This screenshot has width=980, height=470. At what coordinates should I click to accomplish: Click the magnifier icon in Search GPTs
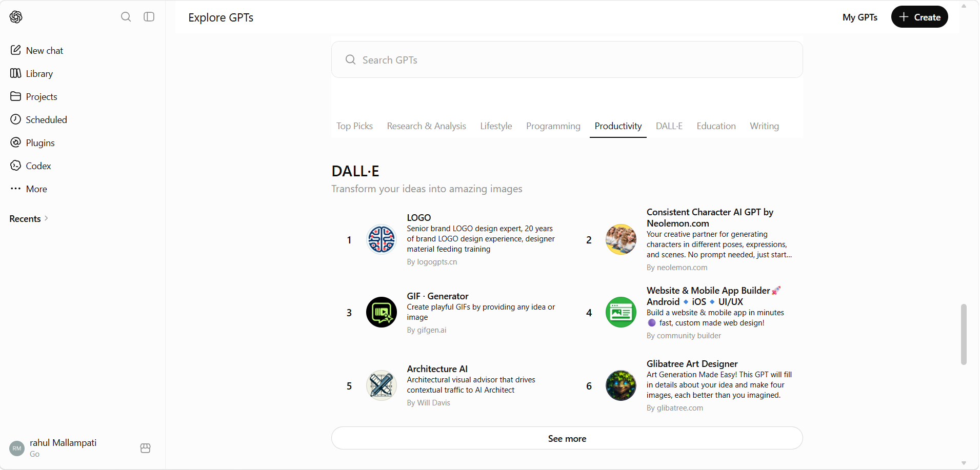click(x=351, y=59)
